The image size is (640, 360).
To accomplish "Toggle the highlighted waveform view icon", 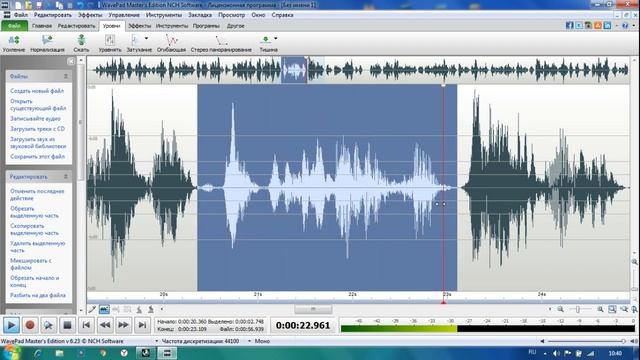I will [x=104, y=309].
